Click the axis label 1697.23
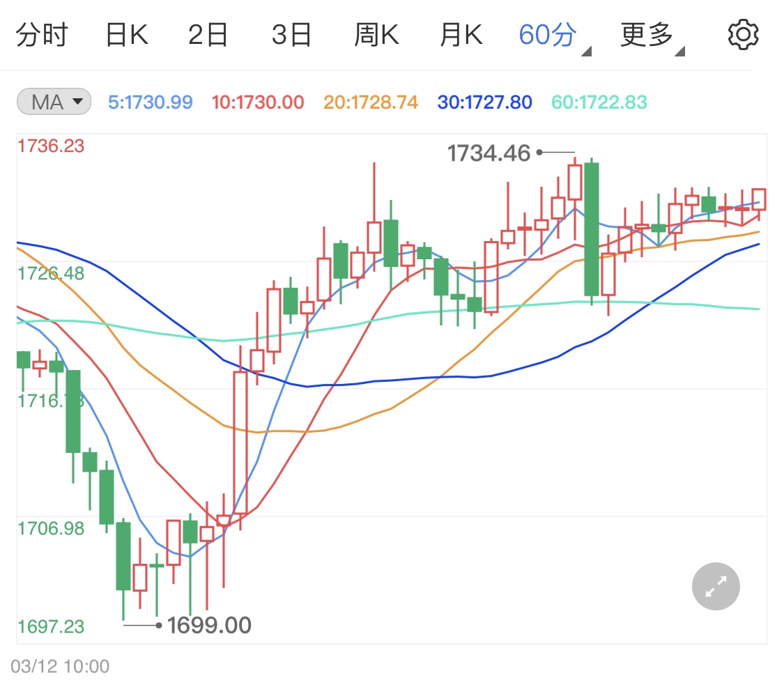The image size is (784, 685). [x=51, y=626]
